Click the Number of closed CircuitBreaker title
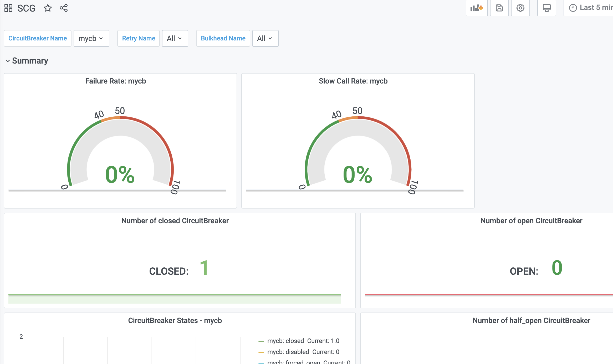Screen dimensions: 613x364 click(x=175, y=221)
